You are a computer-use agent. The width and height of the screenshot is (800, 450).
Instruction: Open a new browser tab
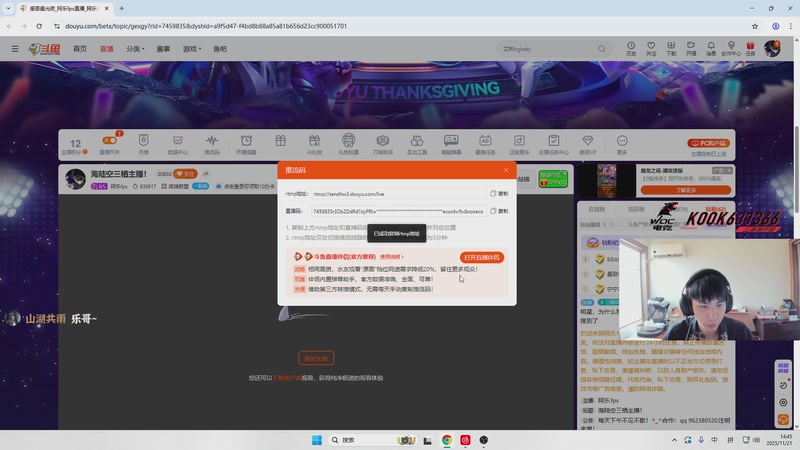pyautogui.click(x=121, y=8)
